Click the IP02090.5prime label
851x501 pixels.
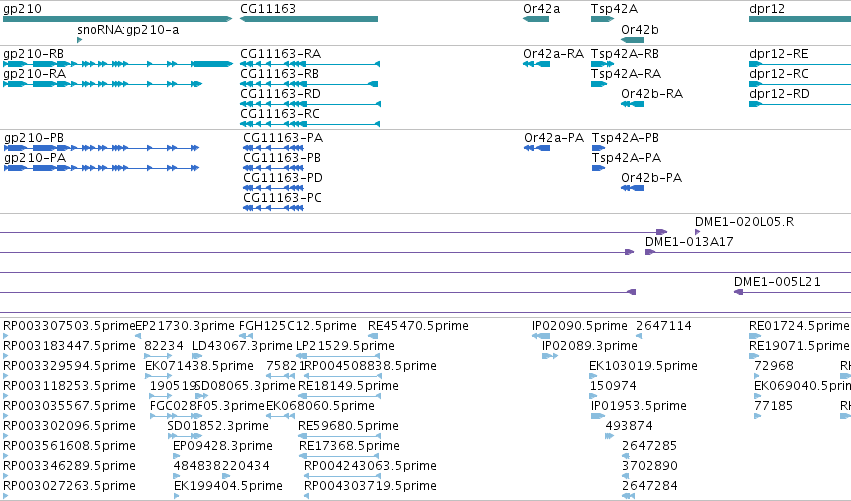580,326
